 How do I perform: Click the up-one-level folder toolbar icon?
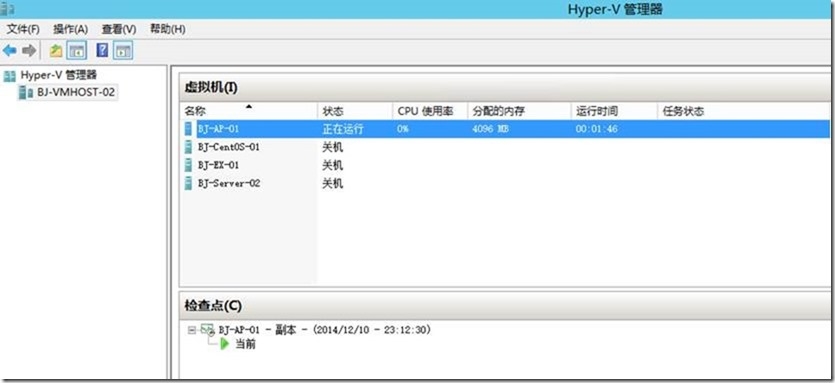[x=56, y=51]
